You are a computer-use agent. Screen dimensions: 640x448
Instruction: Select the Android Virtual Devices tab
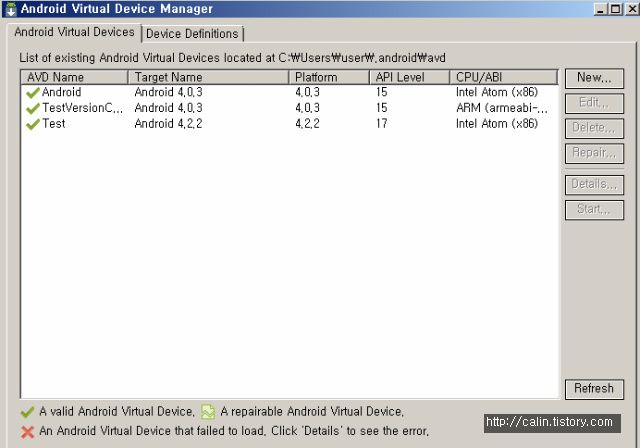tap(74, 32)
